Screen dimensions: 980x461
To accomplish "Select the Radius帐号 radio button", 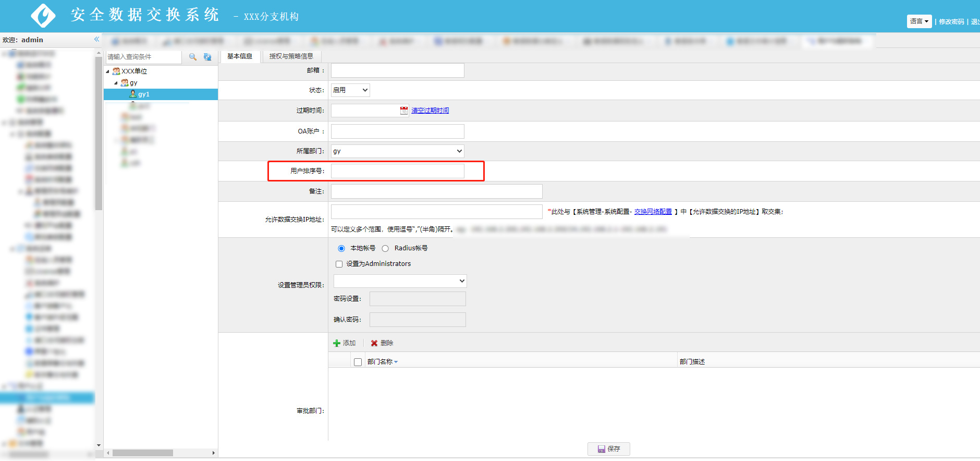I will point(385,249).
